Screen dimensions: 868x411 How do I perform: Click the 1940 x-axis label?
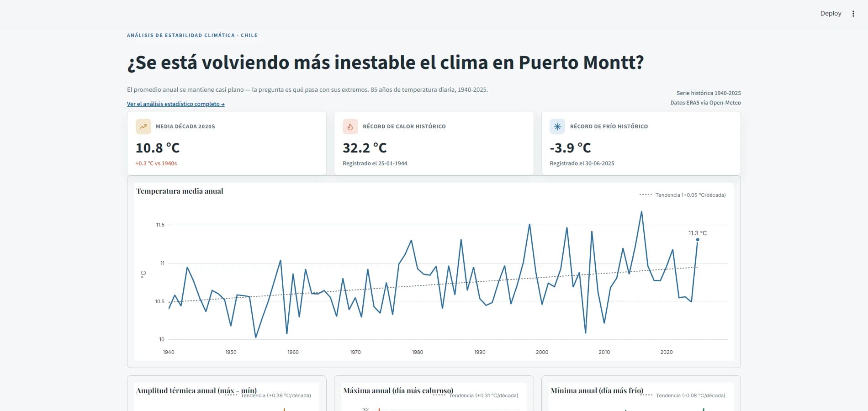pos(169,352)
